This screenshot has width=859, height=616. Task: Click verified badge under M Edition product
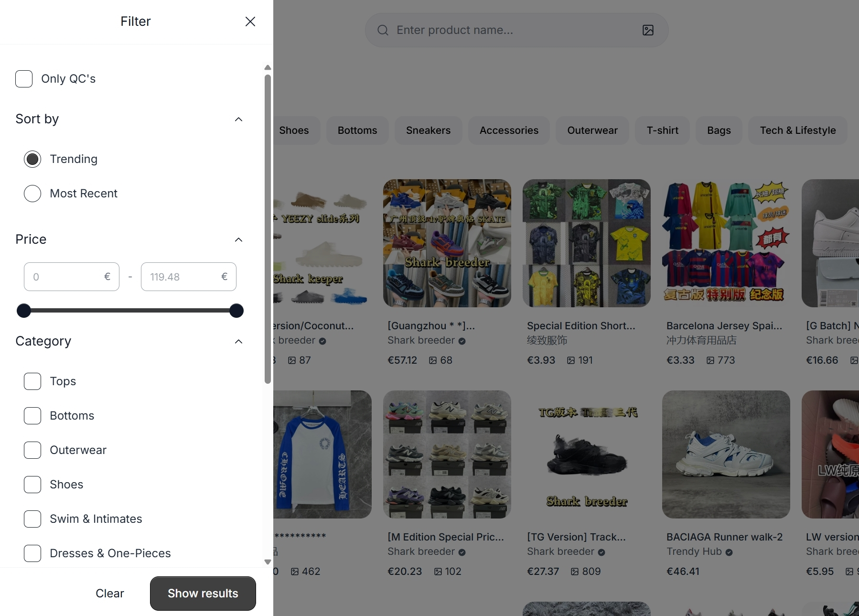[462, 552]
